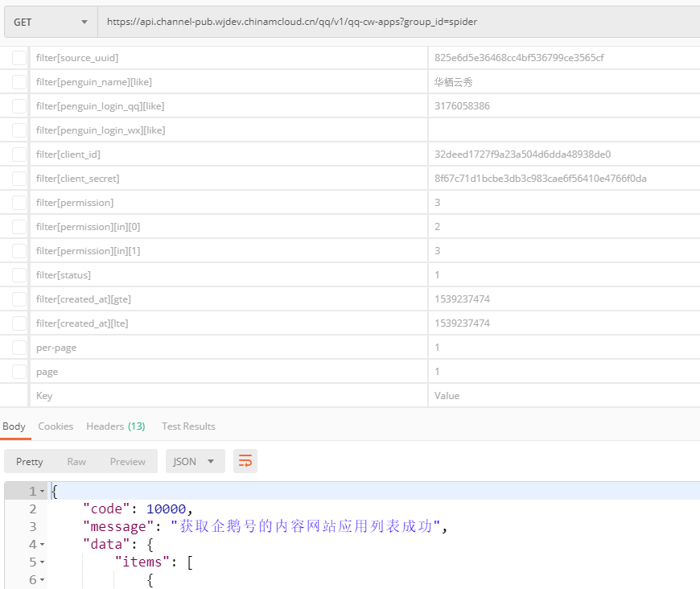
Task: Switch to the Cookies tab
Action: tap(56, 426)
